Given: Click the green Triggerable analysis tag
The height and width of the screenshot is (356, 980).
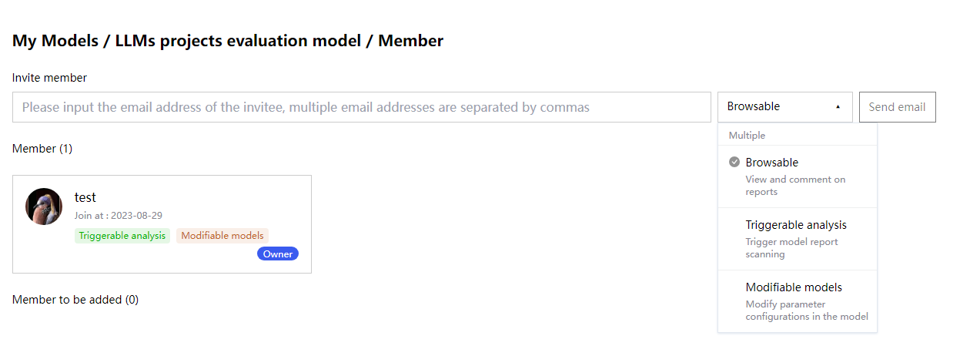Looking at the screenshot, I should 122,236.
